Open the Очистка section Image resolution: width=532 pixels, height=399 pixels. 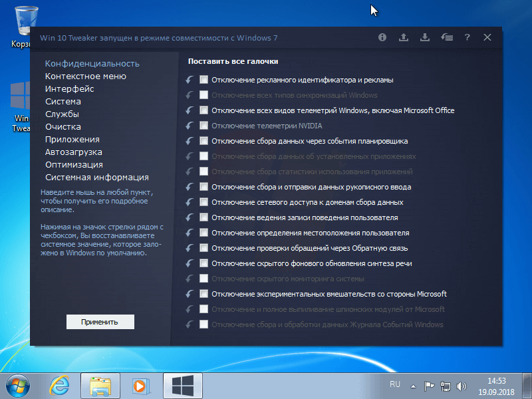click(63, 126)
